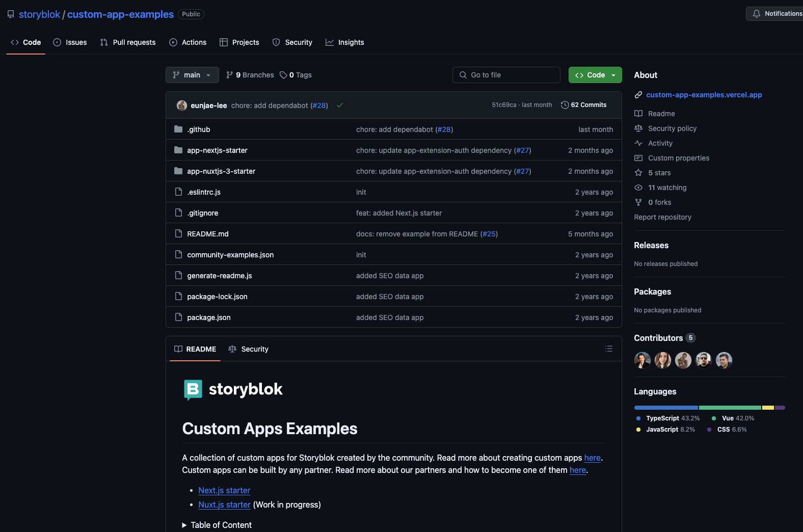Open the Packages heading link
Viewport: 803px width, 532px height.
(652, 291)
